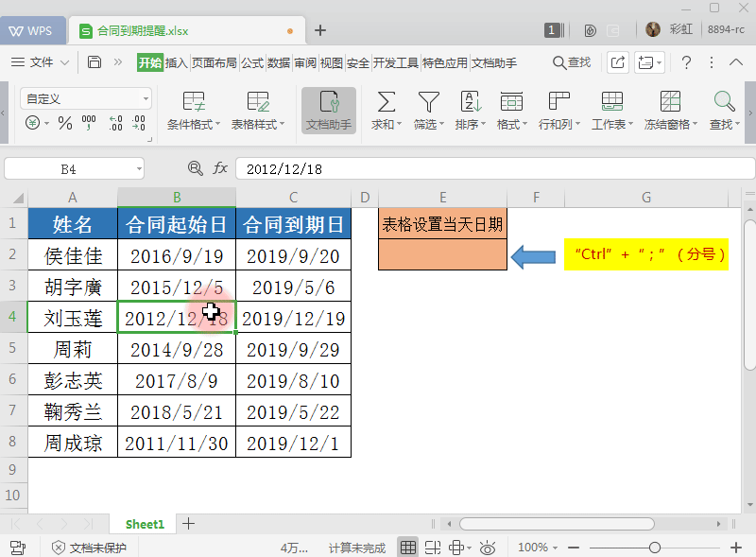This screenshot has width=756, height=557.
Task: Click the share icon in the menu bar
Action: point(618,62)
